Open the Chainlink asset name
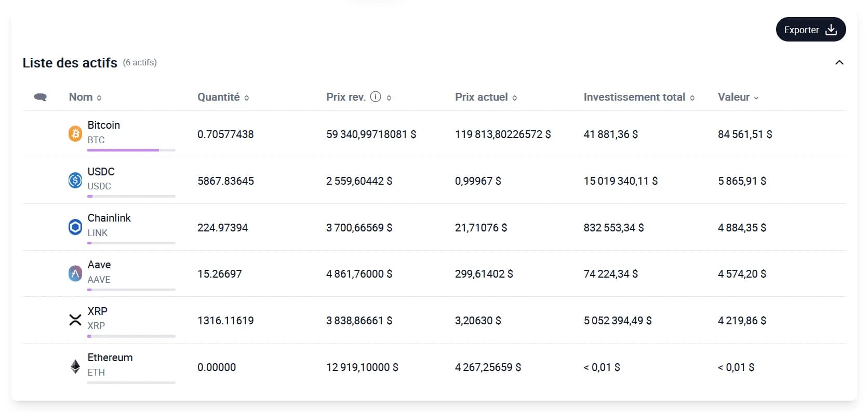The height and width of the screenshot is (412, 868). click(109, 218)
